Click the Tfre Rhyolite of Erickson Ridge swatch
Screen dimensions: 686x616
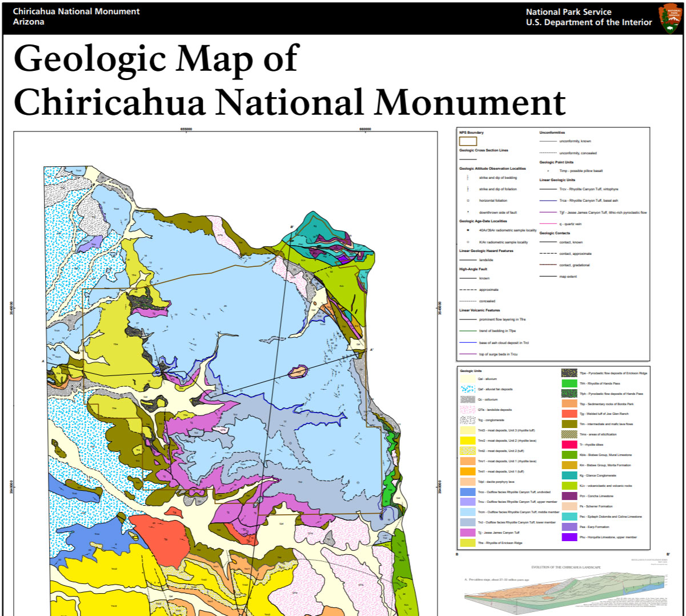[x=468, y=543]
